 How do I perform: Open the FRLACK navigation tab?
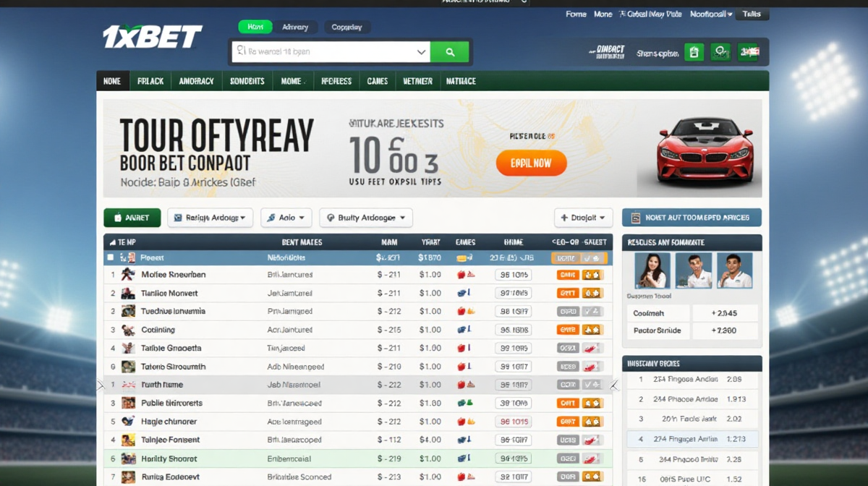[150, 81]
